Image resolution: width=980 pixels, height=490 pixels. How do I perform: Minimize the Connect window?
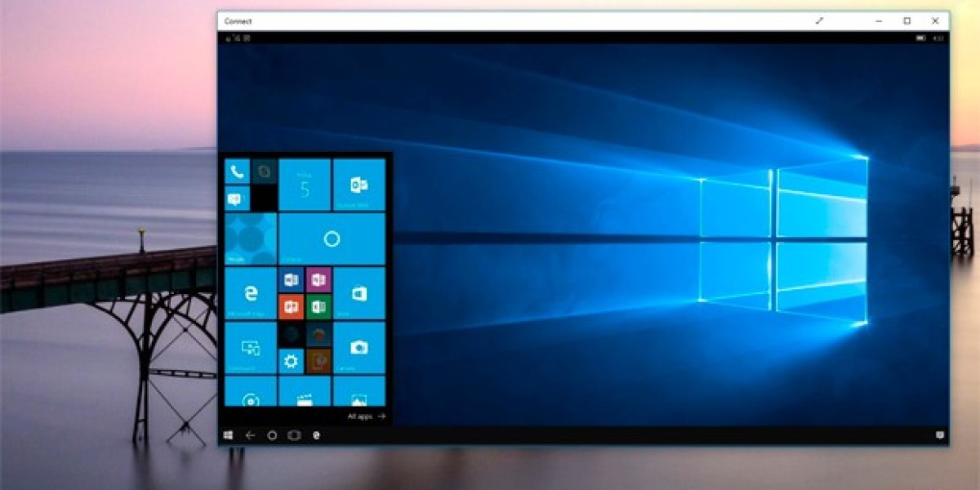pos(879,21)
